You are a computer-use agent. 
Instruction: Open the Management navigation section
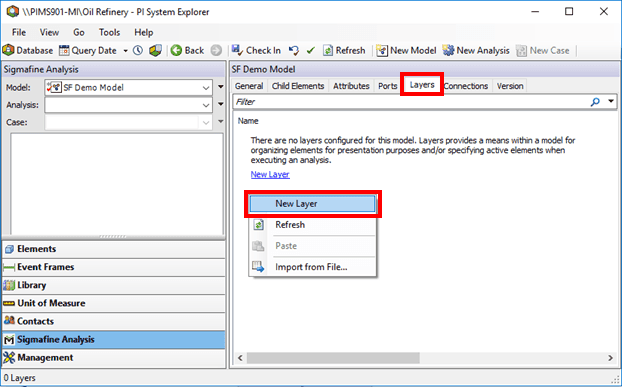click(x=113, y=358)
